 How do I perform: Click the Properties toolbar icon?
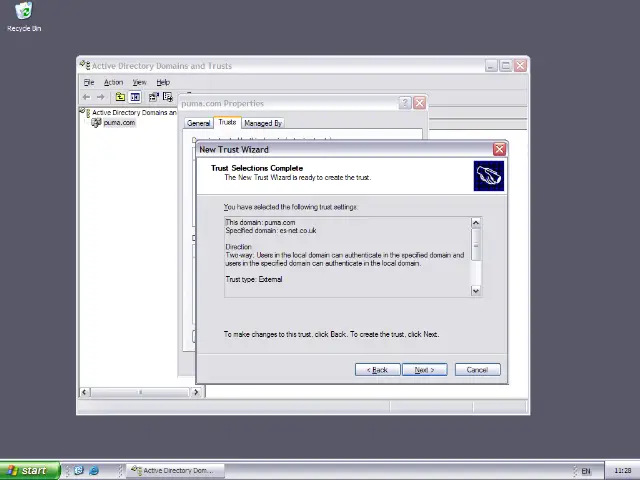[153, 97]
